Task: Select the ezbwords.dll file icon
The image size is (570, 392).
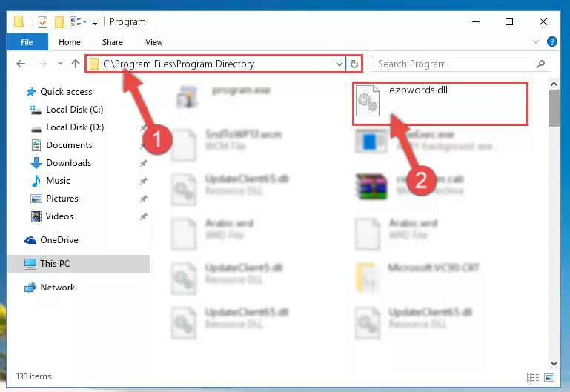Action: (x=367, y=101)
